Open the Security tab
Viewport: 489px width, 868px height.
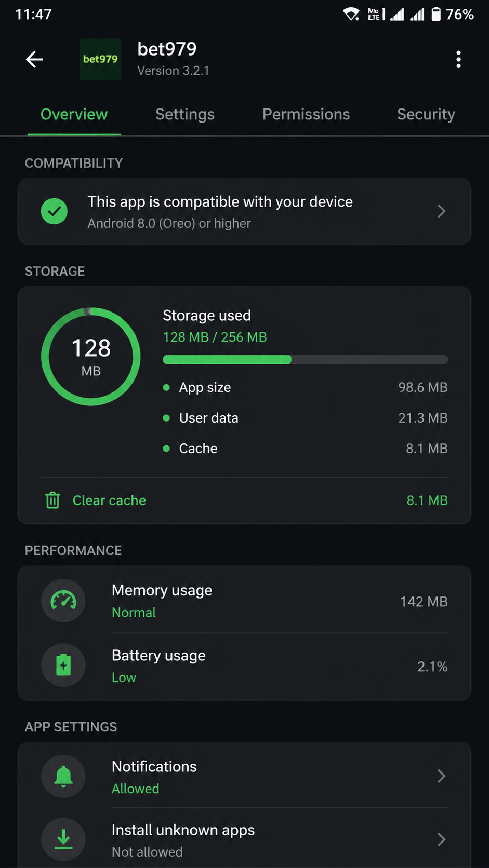426,114
